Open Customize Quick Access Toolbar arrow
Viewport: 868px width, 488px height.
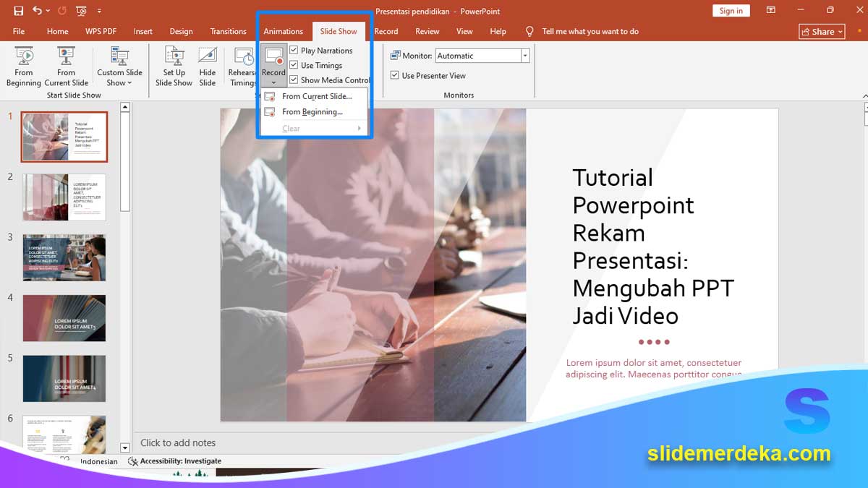pos(99,11)
